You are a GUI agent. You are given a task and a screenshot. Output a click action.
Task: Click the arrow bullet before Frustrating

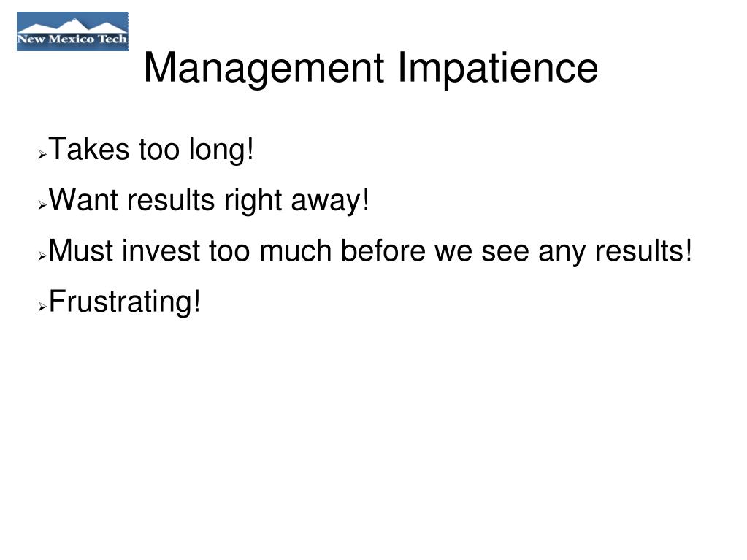(x=42, y=307)
